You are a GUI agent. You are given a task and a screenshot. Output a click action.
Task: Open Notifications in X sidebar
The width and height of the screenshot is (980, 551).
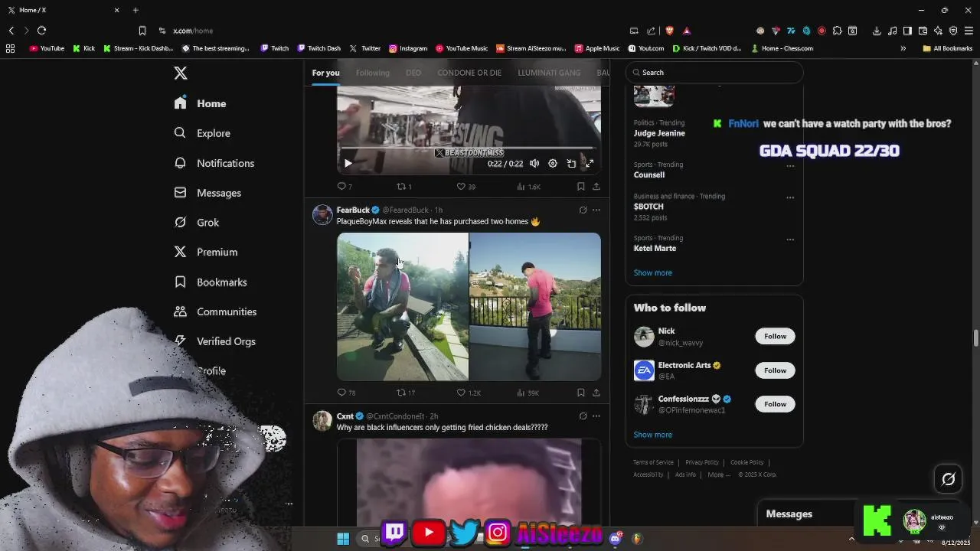214,163
